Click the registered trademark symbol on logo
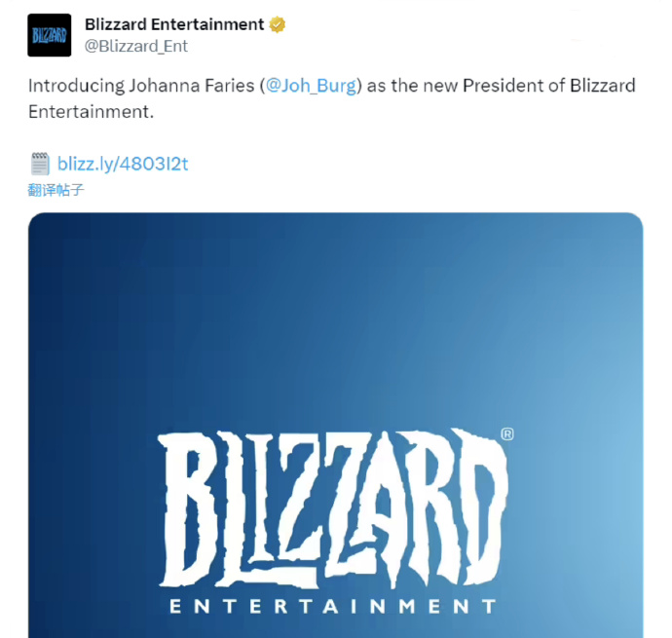The height and width of the screenshot is (638, 672). coord(507,434)
